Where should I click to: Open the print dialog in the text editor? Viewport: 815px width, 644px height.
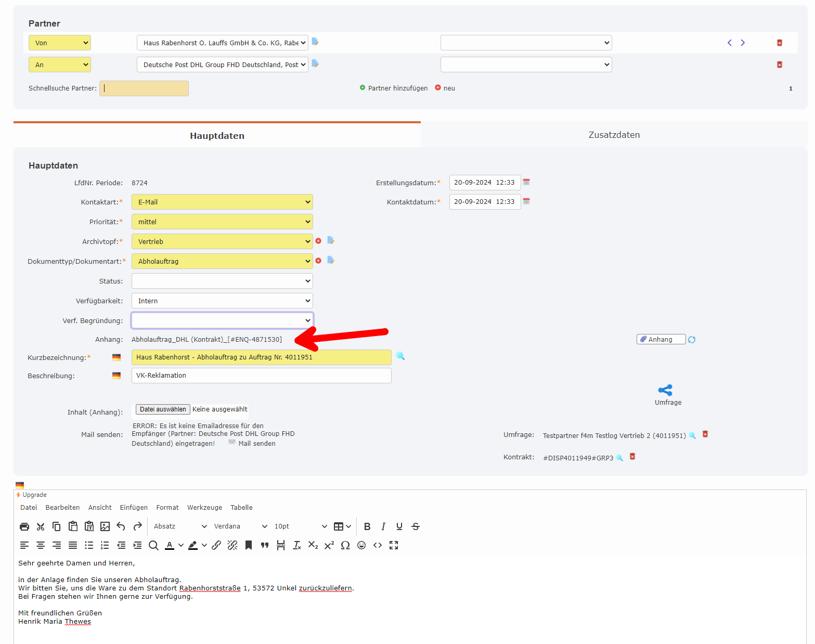[x=24, y=526]
